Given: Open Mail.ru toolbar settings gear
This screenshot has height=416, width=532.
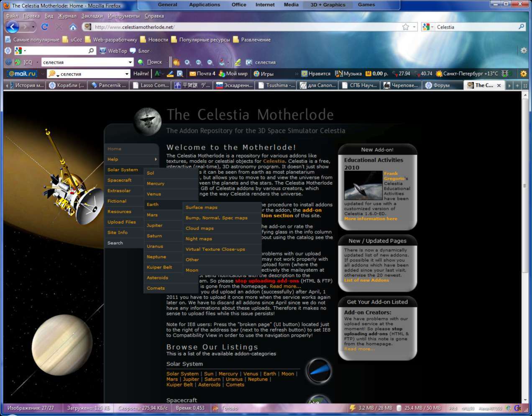Looking at the screenshot, I should pos(524,74).
